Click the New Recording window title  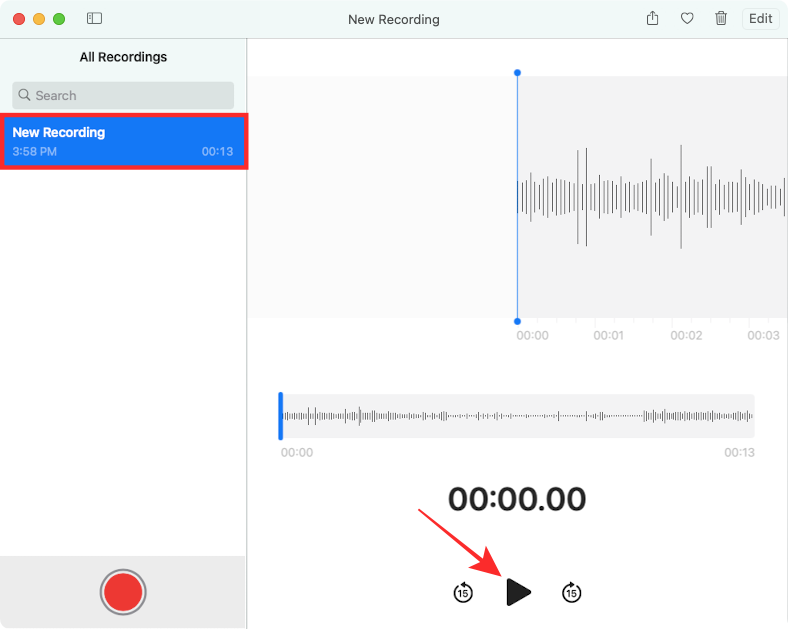[393, 20]
